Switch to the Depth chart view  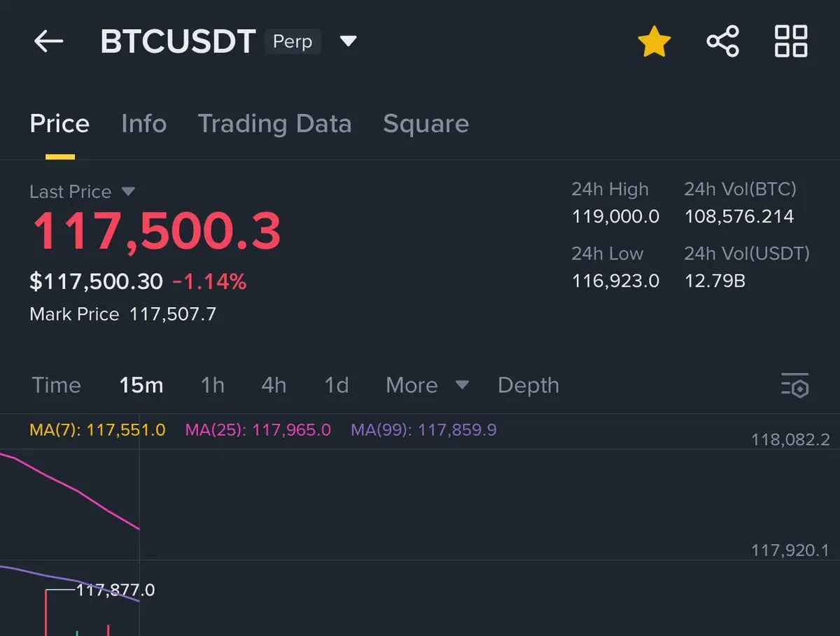click(x=528, y=385)
